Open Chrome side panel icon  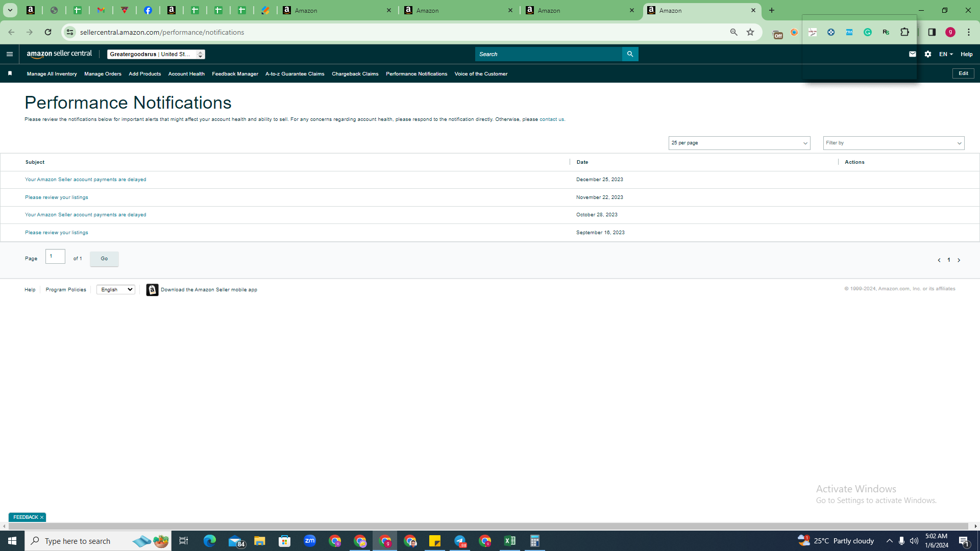point(932,32)
